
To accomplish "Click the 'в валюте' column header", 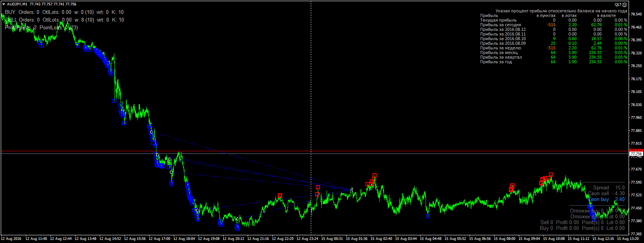I will [x=607, y=15].
